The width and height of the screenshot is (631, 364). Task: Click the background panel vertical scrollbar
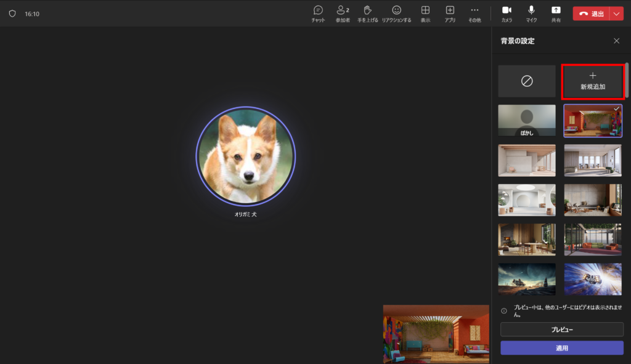pos(627,80)
